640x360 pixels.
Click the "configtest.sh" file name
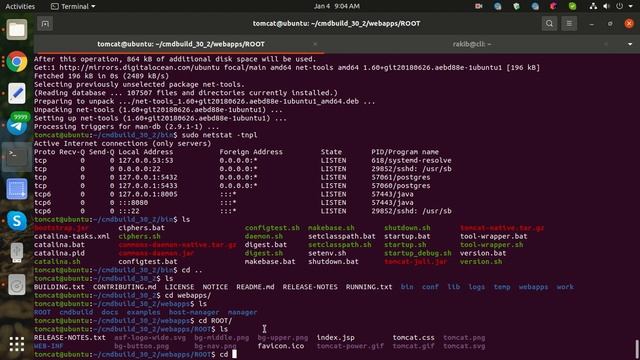pyautogui.click(x=272, y=228)
